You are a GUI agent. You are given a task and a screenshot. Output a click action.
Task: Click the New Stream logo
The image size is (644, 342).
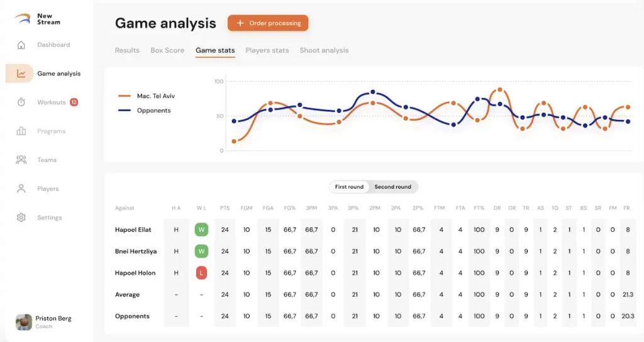(x=23, y=19)
